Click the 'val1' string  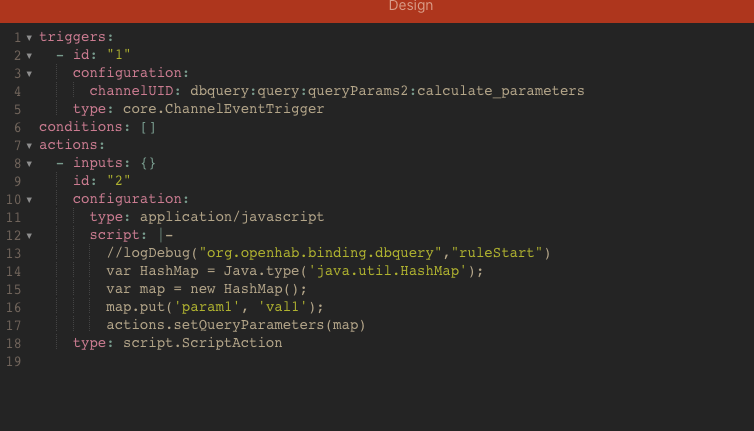[282, 307]
